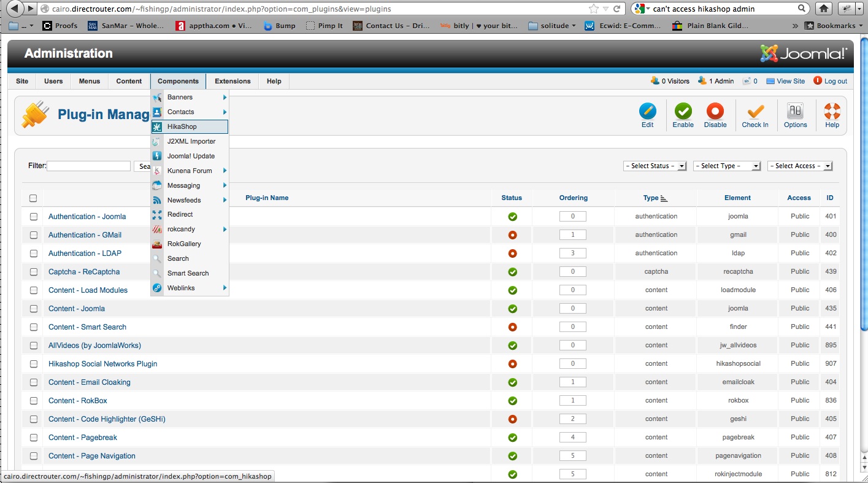Click the browser home icon

(824, 9)
